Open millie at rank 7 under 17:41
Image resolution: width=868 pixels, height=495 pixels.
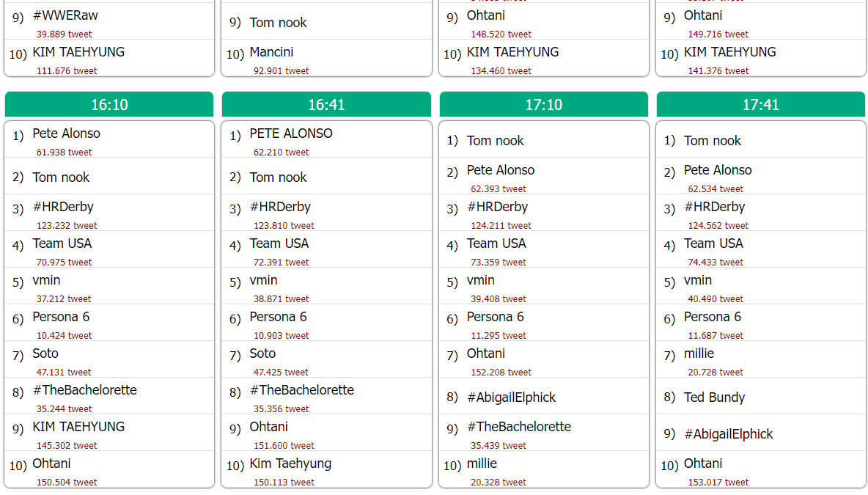(699, 353)
